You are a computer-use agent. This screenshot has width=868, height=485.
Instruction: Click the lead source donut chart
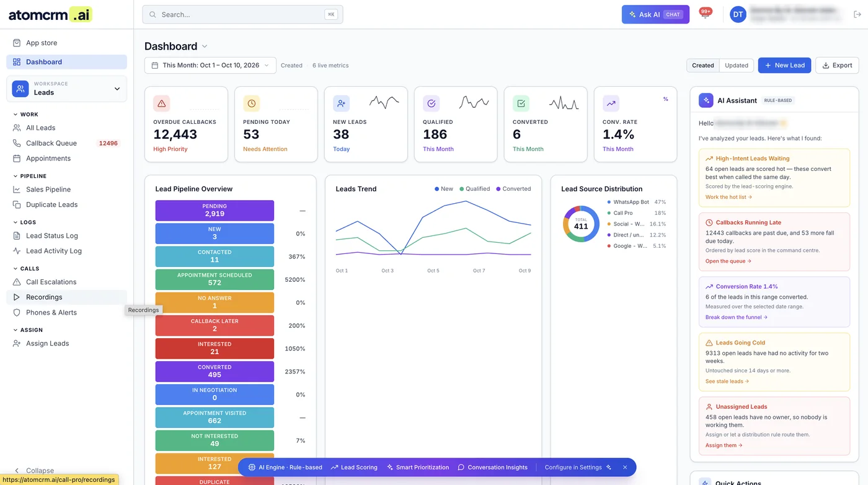[581, 224]
